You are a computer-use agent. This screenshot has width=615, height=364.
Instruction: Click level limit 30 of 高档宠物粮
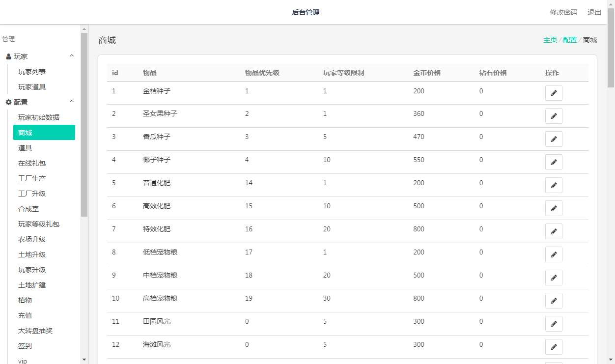pyautogui.click(x=327, y=298)
